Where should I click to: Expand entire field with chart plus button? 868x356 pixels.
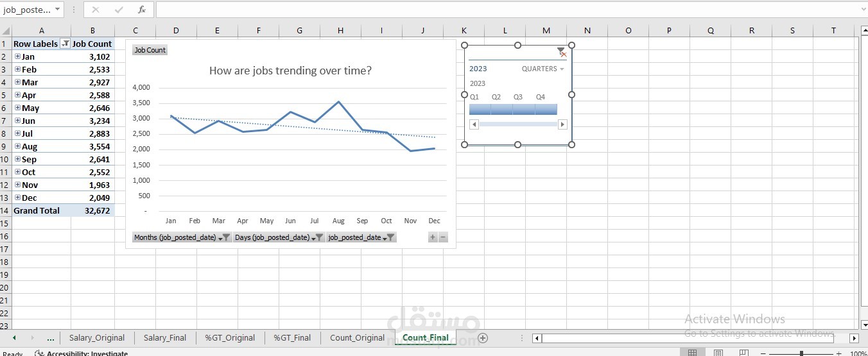point(433,237)
